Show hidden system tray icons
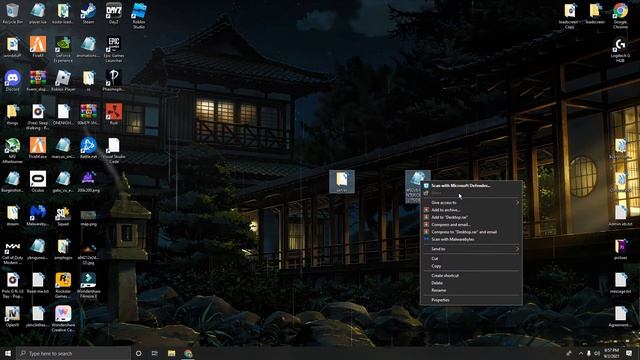 [x=580, y=353]
